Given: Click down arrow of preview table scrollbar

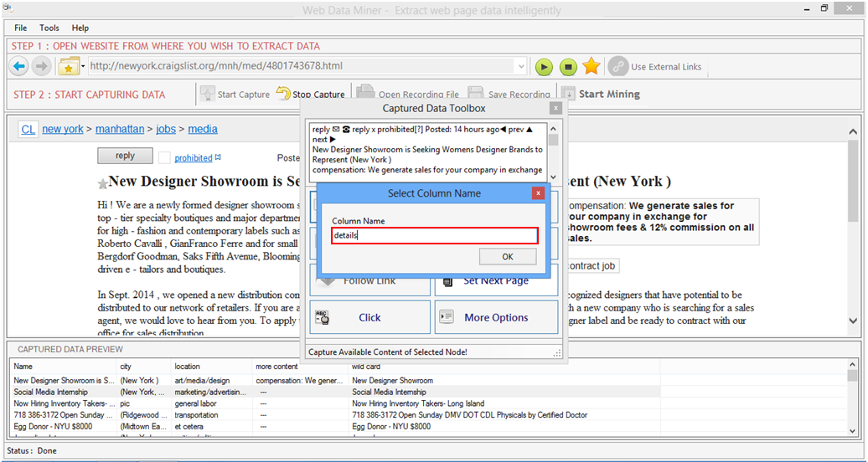Looking at the screenshot, I should click(x=852, y=430).
